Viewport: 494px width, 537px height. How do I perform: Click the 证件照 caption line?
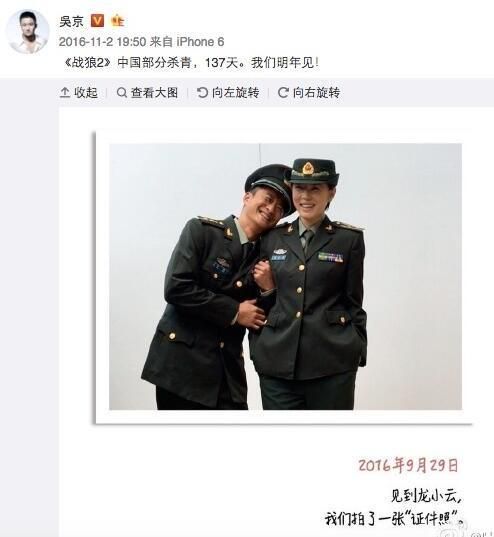point(394,519)
